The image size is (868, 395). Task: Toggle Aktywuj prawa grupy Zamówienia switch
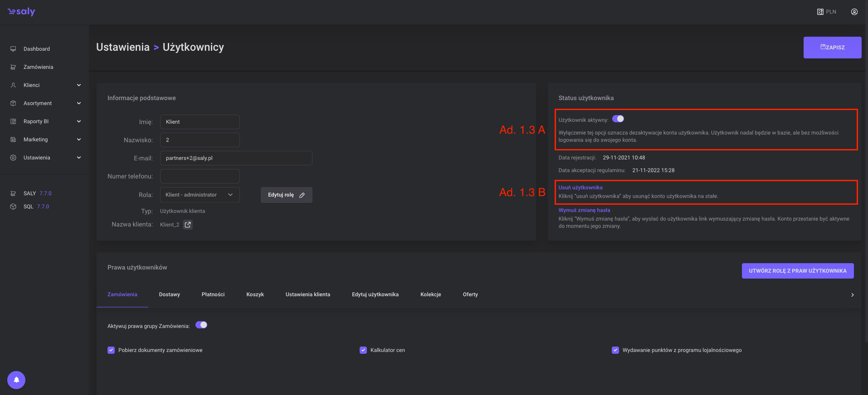click(201, 325)
